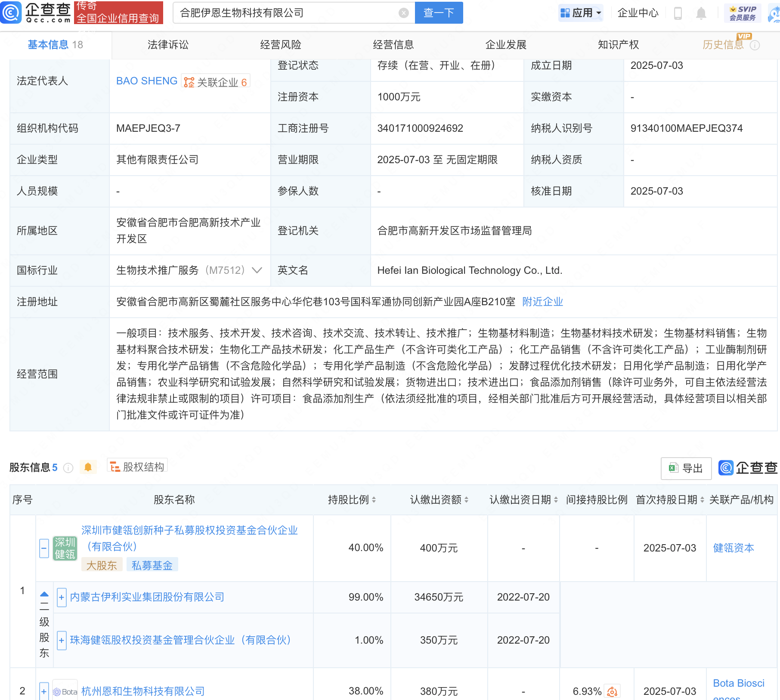Click the related companies icon beside BAO SHENG
780x700 pixels.
click(x=189, y=82)
